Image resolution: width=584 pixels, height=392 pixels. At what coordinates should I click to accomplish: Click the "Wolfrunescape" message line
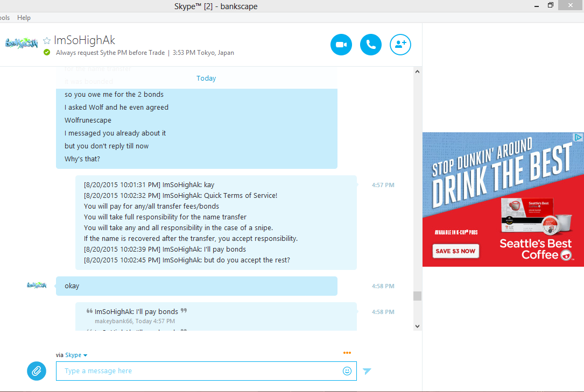[x=88, y=120]
